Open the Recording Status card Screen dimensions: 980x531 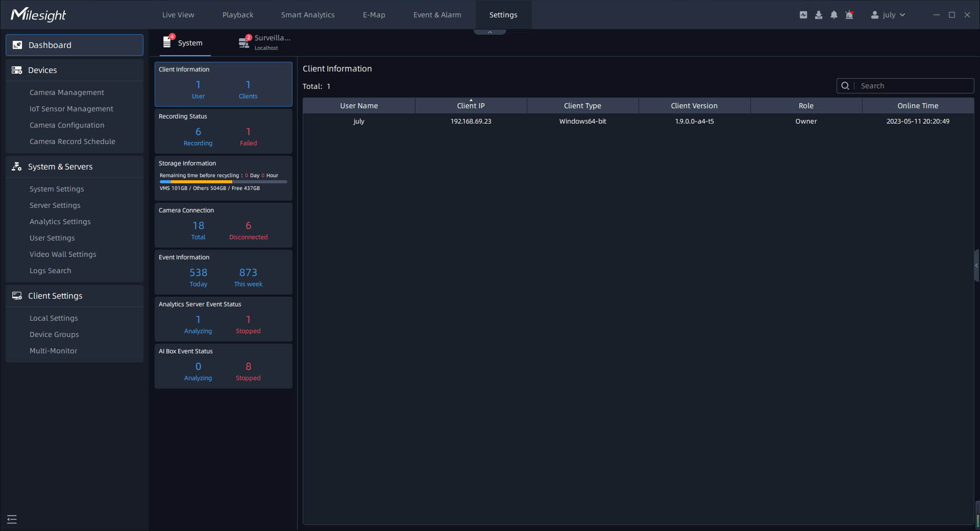(x=224, y=131)
